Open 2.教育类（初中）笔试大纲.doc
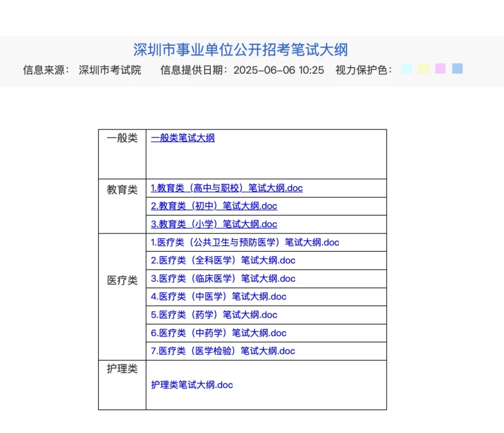This screenshot has height=433, width=504. click(x=214, y=206)
